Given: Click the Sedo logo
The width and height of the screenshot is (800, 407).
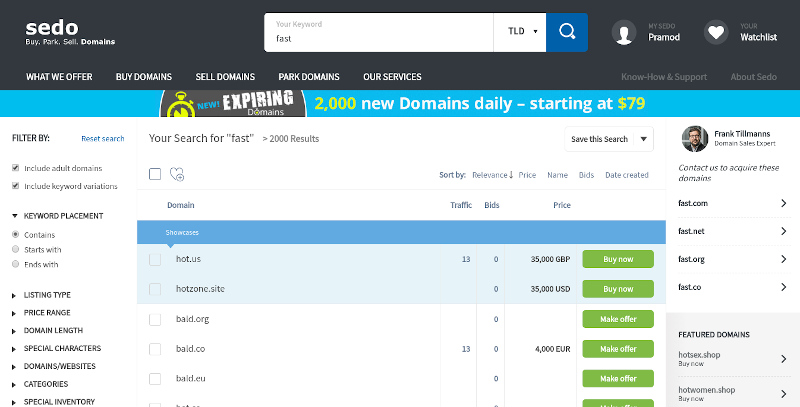Looking at the screenshot, I should pyautogui.click(x=70, y=32).
